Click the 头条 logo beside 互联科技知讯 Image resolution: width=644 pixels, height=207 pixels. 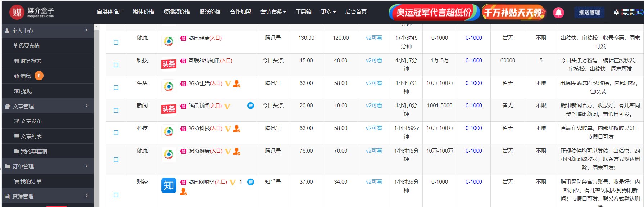point(168,64)
